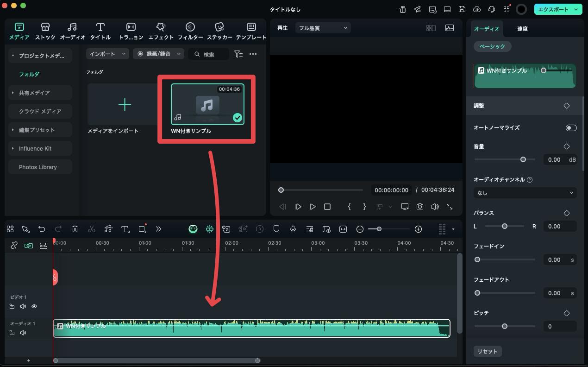Image resolution: width=588 pixels, height=367 pixels.
Task: Click the undo arrow in timeline toolbar
Action: coord(42,229)
